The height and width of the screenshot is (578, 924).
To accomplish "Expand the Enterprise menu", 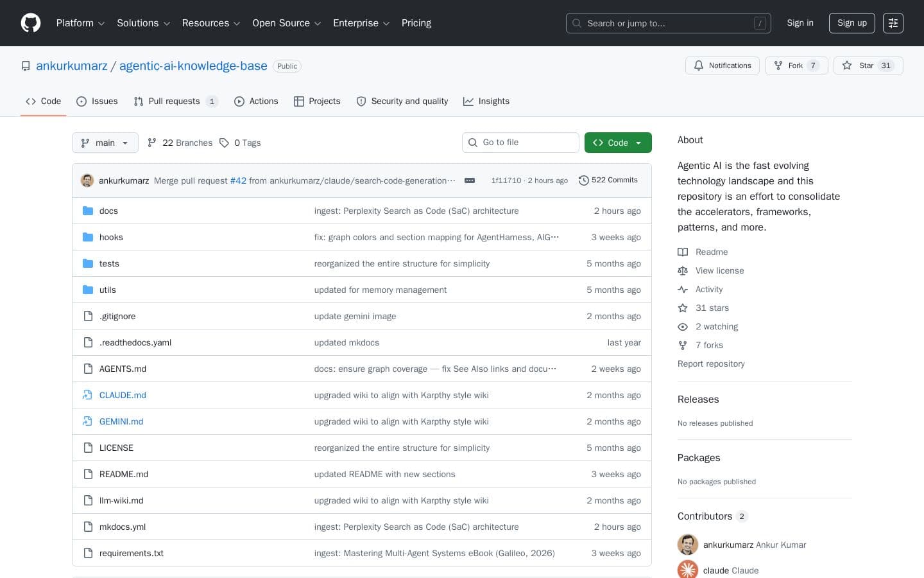I will (361, 23).
